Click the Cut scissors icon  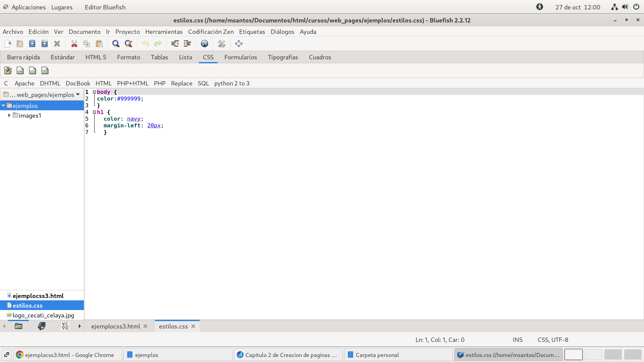[x=74, y=44]
